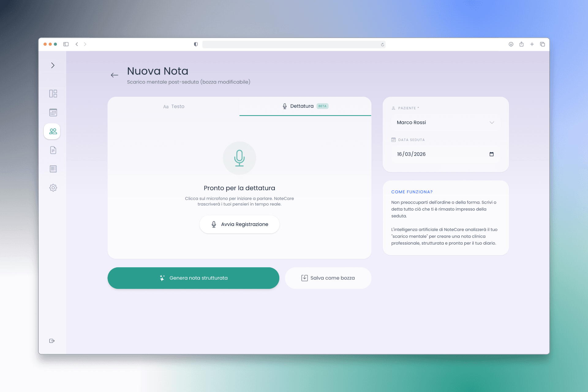The image size is (588, 392).
Task: Select the Patients icon in the sidebar
Action: [52, 131]
